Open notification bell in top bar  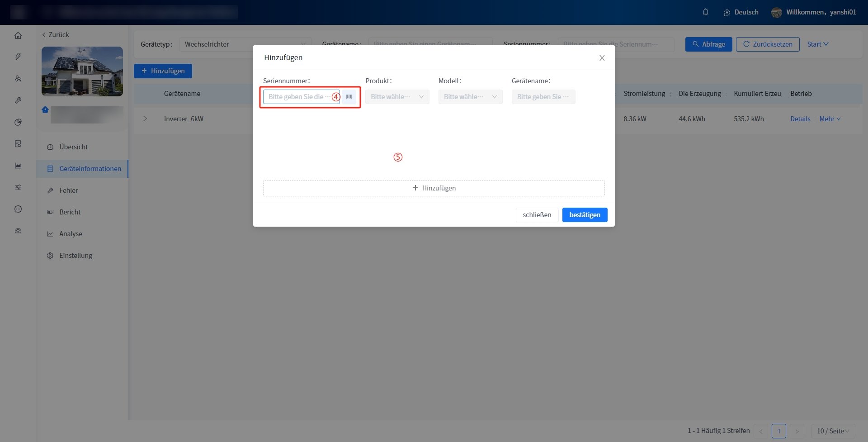tap(705, 12)
